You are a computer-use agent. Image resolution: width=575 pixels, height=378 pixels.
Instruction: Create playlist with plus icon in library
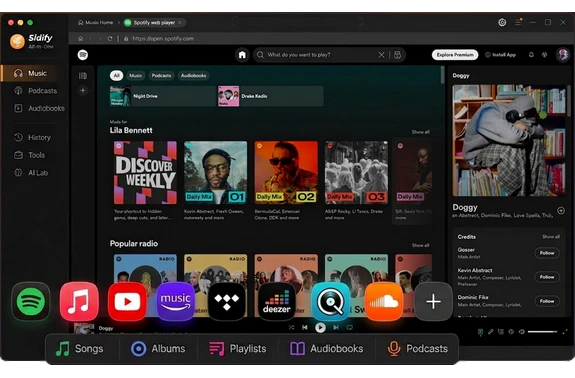pyautogui.click(x=83, y=91)
